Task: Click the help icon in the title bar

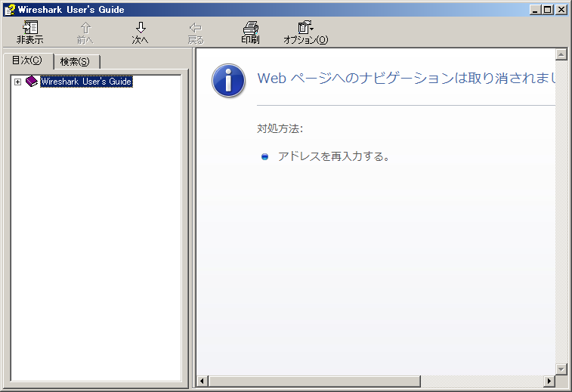Action: [10, 10]
